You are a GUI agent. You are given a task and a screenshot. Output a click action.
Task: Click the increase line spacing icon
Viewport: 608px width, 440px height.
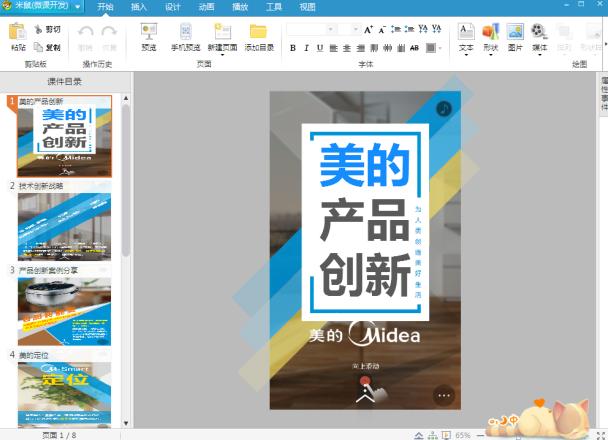[396, 29]
